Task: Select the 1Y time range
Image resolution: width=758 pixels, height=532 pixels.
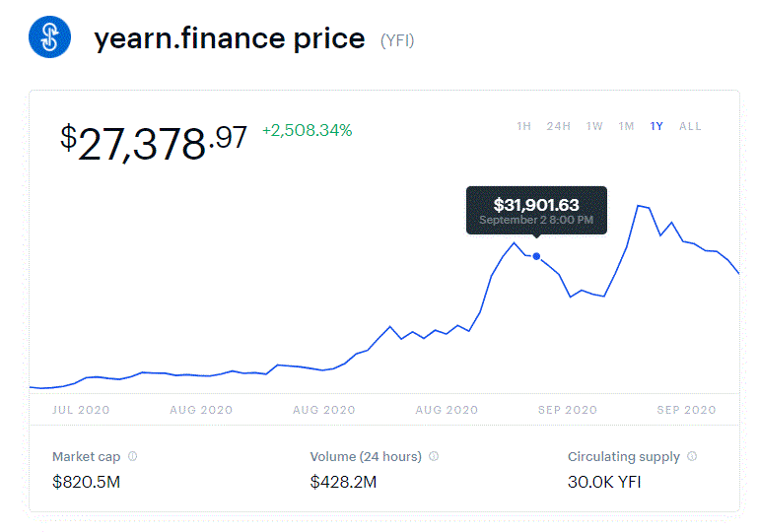Action: pyautogui.click(x=656, y=126)
